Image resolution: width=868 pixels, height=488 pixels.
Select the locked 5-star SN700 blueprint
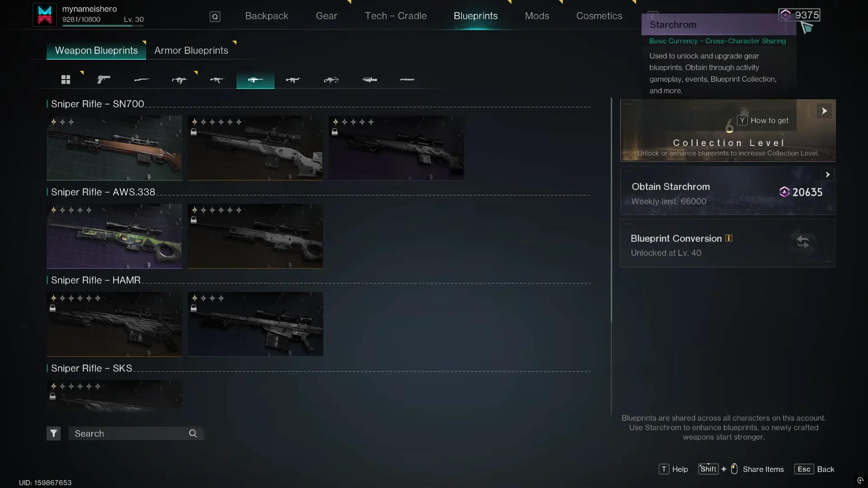pyautogui.click(x=396, y=148)
